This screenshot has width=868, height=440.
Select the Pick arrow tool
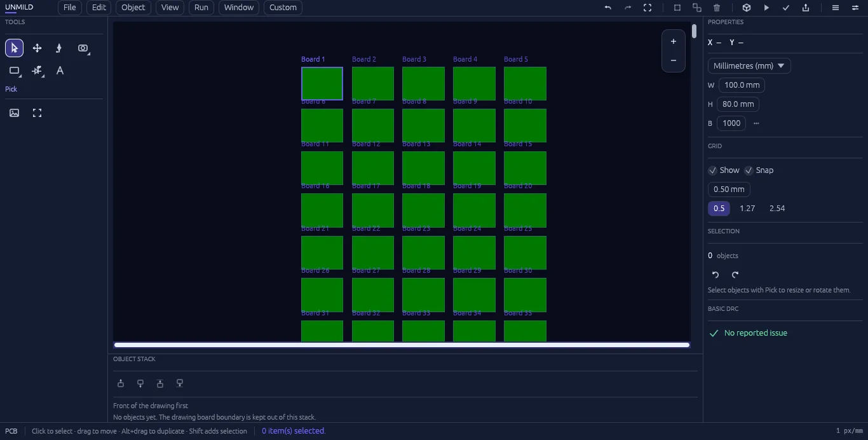(14, 48)
